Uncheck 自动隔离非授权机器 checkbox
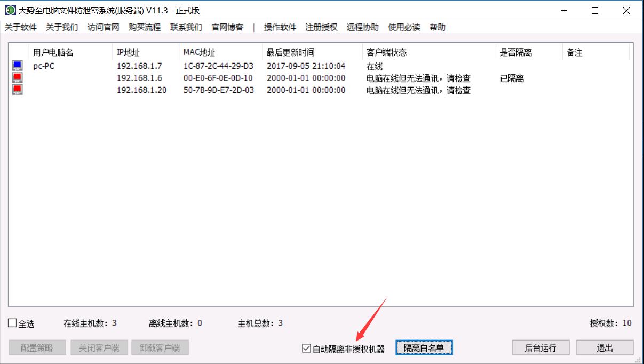Screen dimensions: 644x364 tap(306, 349)
